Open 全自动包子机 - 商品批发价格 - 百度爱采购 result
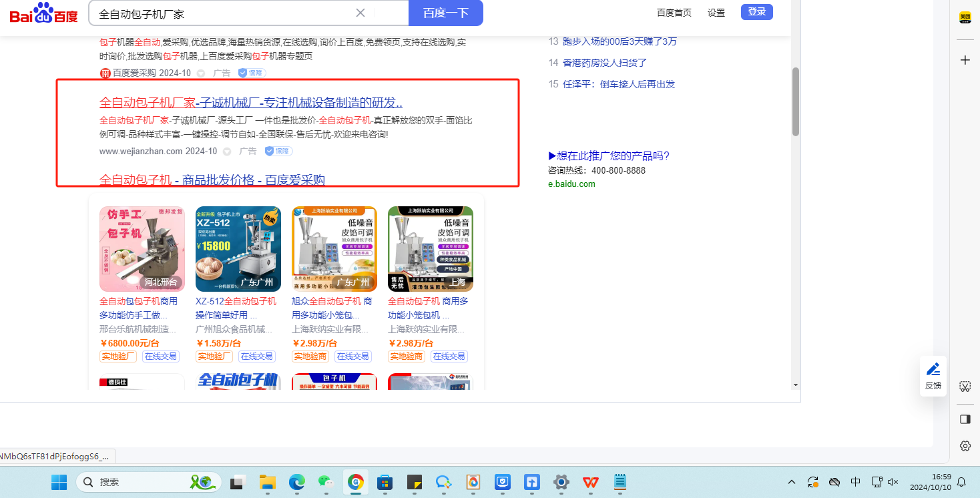Image resolution: width=980 pixels, height=498 pixels. 212,180
